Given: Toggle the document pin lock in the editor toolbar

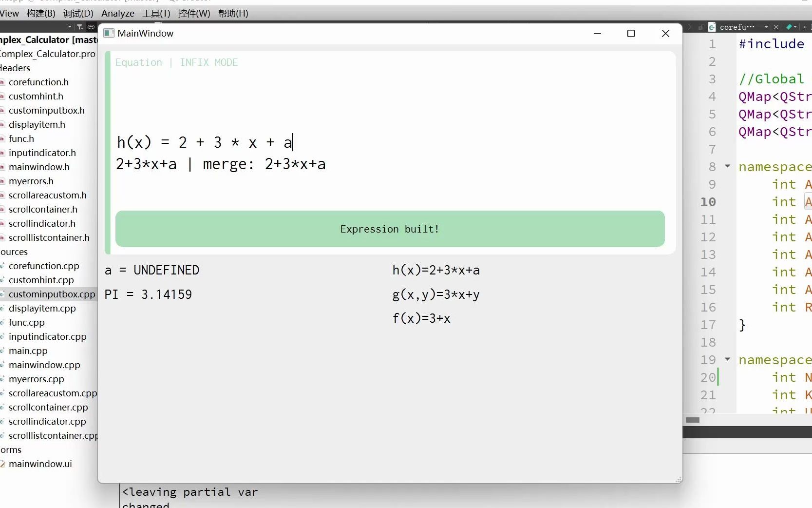Looking at the screenshot, I should pos(701,27).
